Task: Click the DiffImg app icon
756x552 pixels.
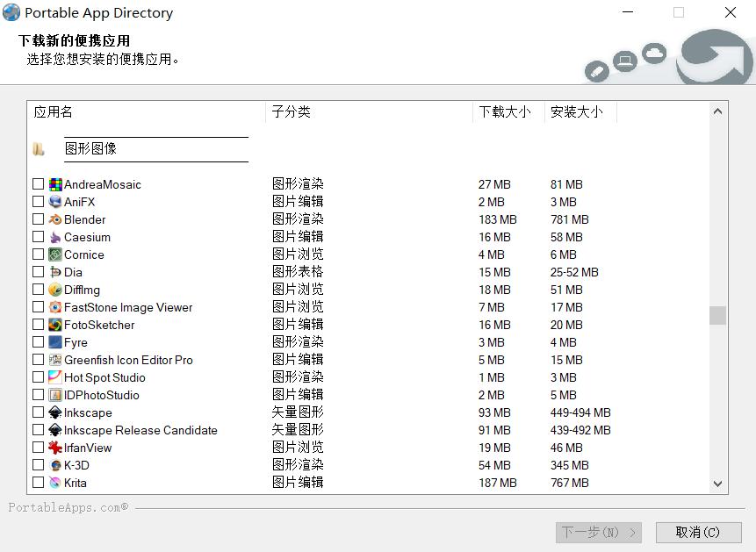Action: click(x=55, y=290)
